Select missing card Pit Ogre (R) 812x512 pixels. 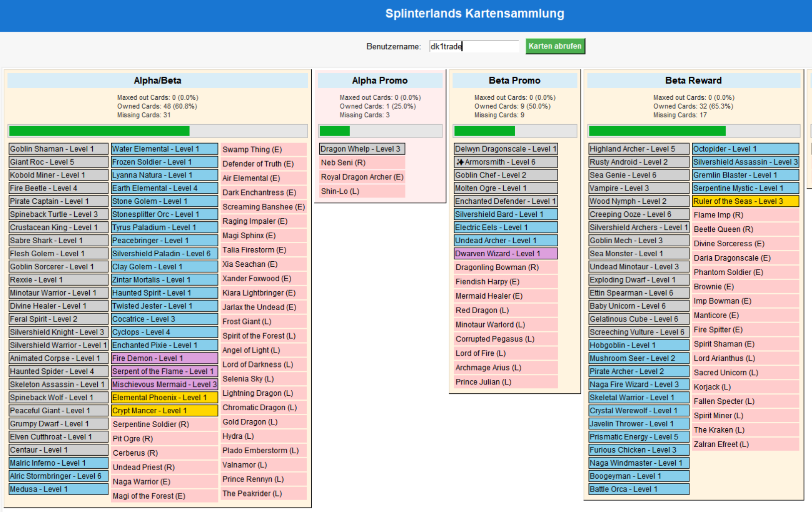[x=164, y=439]
